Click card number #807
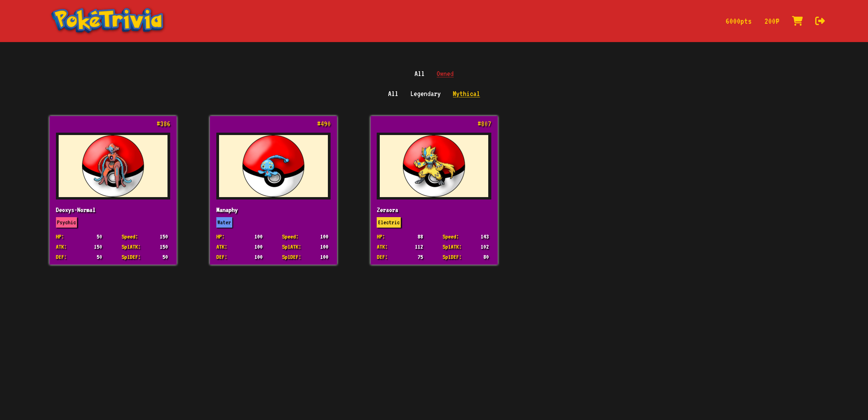Viewport: 868px width, 420px height. pyautogui.click(x=484, y=124)
